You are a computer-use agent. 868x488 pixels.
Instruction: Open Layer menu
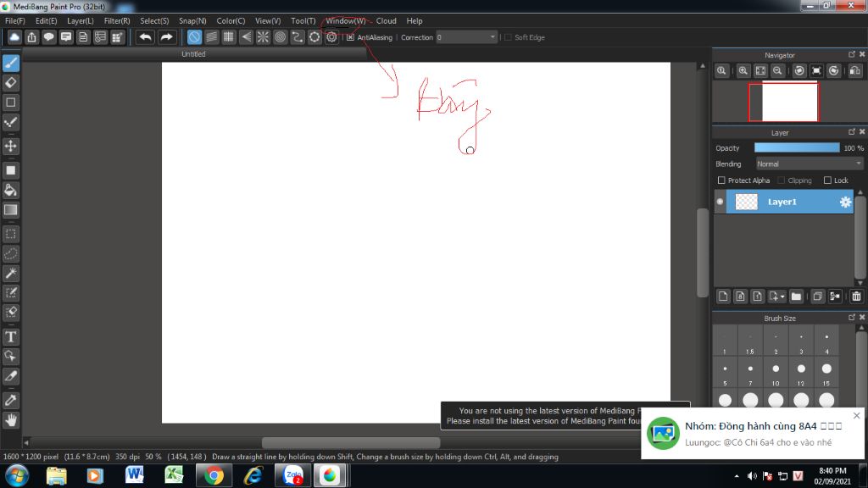point(81,20)
